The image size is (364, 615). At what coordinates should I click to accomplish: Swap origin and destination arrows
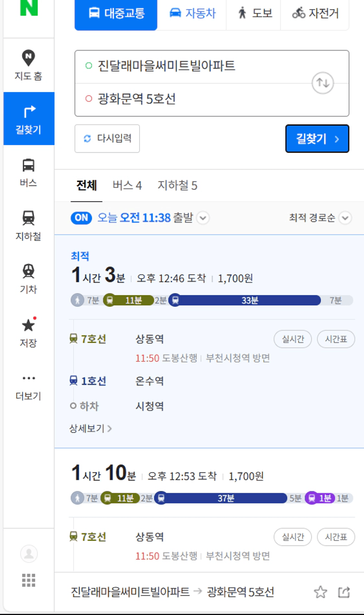(x=323, y=83)
